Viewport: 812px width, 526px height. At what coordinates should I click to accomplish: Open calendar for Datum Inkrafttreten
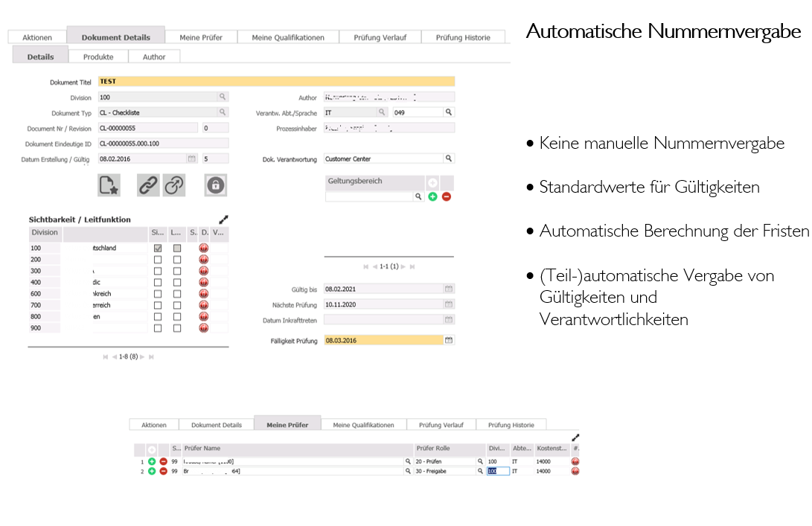(x=449, y=320)
